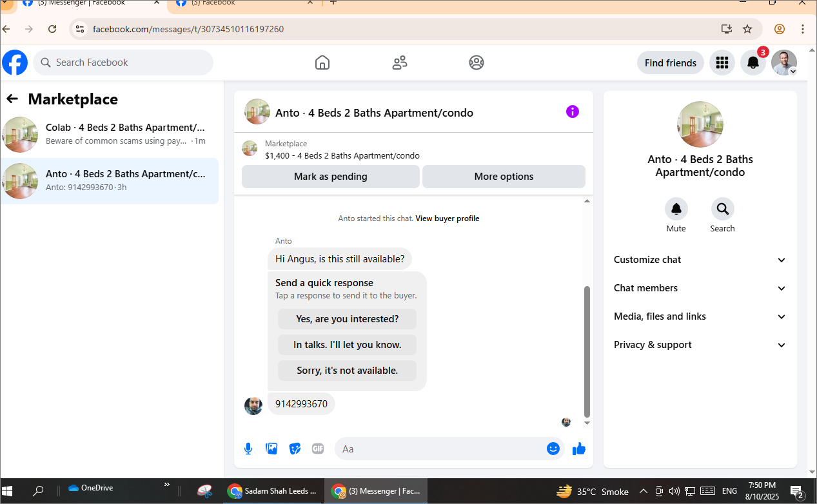Switch to Sadam Shah Leeds Chrome window
This screenshot has height=504, width=817.
[273, 491]
